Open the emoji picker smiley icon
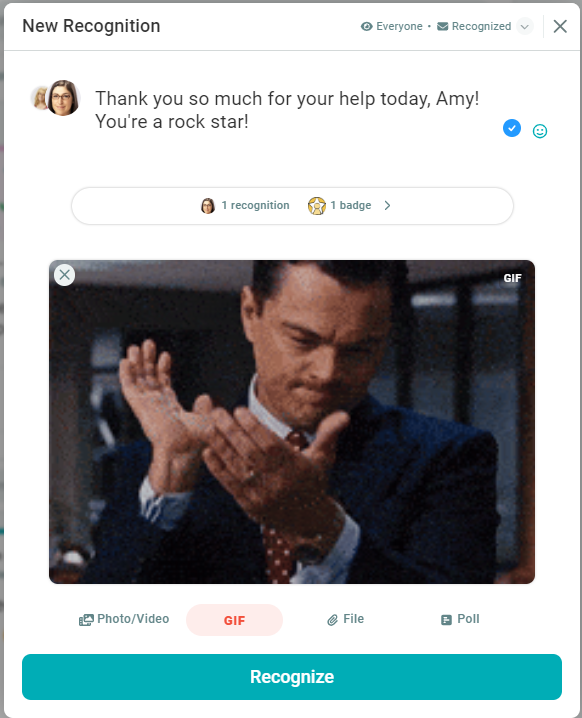Viewport: 582px width, 718px height. pos(540,131)
